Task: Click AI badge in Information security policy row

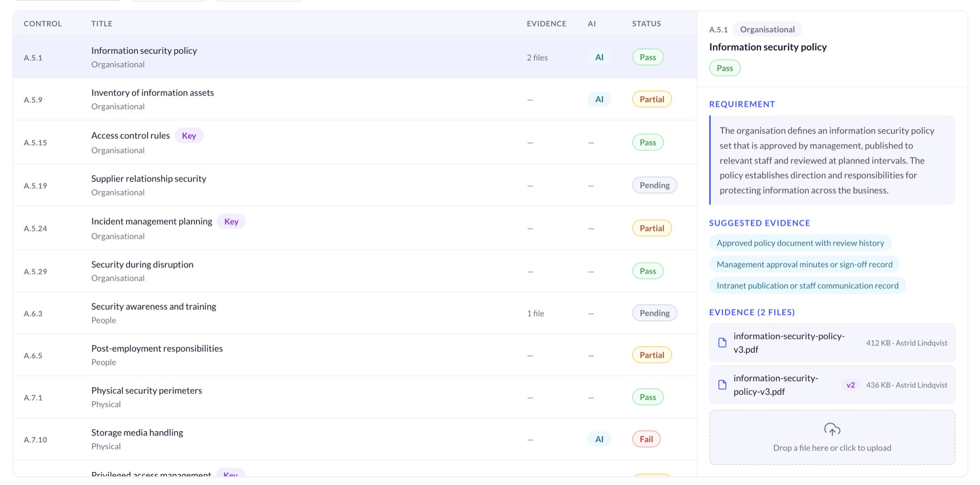Action: [x=599, y=57]
